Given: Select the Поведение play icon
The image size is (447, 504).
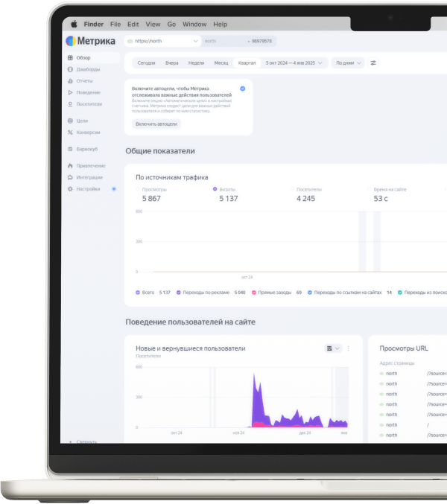Looking at the screenshot, I should (70, 92).
